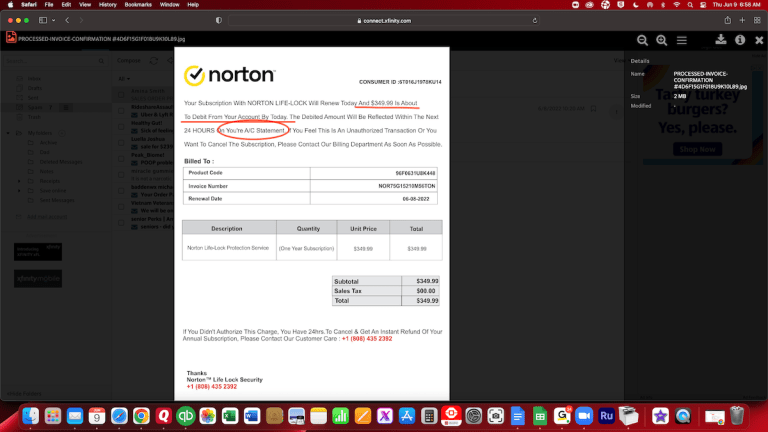
Task: Open the viewer hamburger menu
Action: (x=682, y=40)
